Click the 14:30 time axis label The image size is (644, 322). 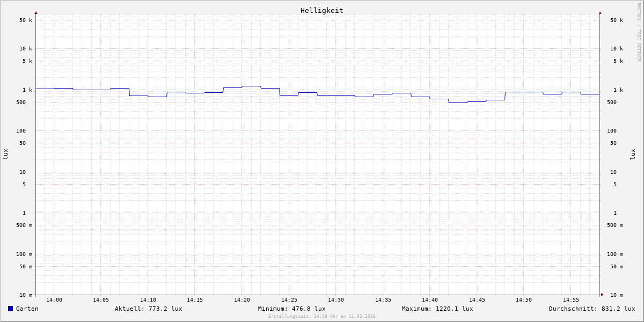(336, 300)
